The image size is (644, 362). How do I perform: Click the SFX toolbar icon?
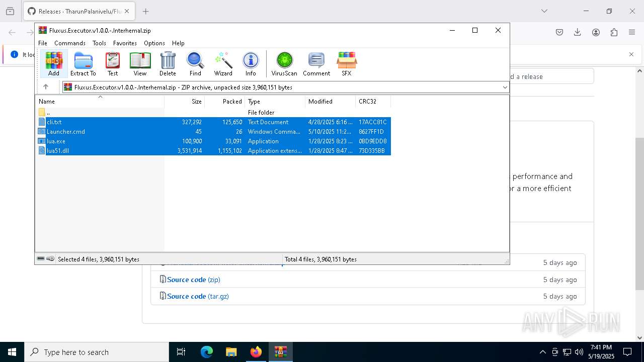347,64
